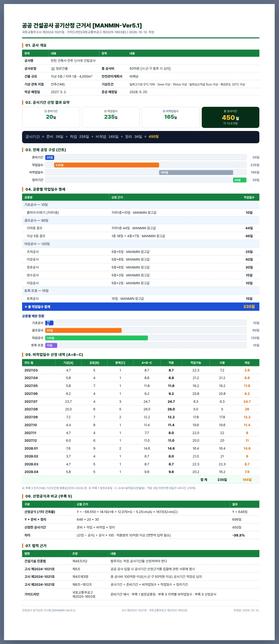Click the 2028.01 month row label
The height and width of the screenshot is (644, 279).
pyautogui.click(x=31, y=448)
